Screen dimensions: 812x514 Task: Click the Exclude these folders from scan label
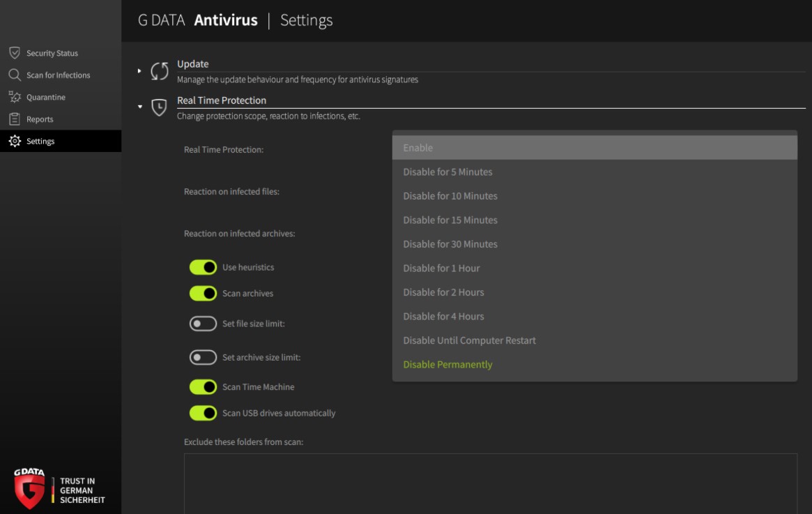243,442
